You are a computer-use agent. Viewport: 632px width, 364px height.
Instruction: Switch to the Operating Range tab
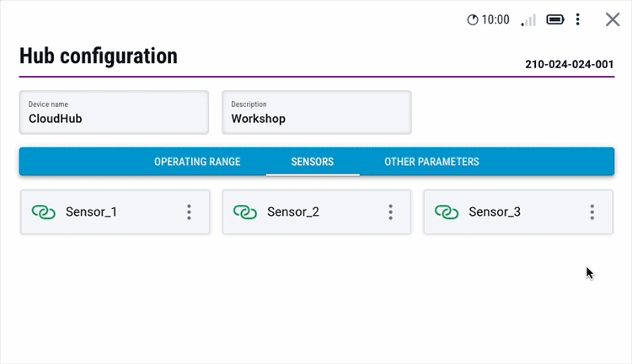pyautogui.click(x=197, y=162)
